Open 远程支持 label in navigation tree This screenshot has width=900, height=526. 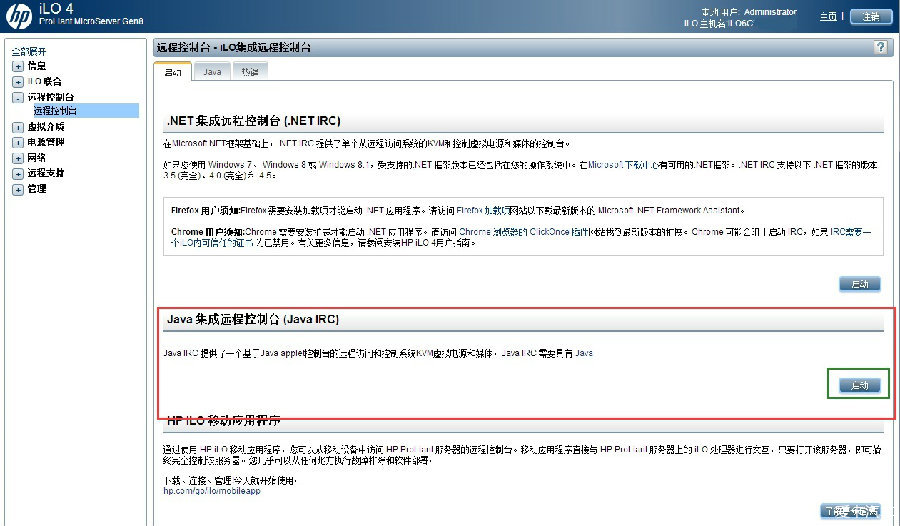(46, 173)
